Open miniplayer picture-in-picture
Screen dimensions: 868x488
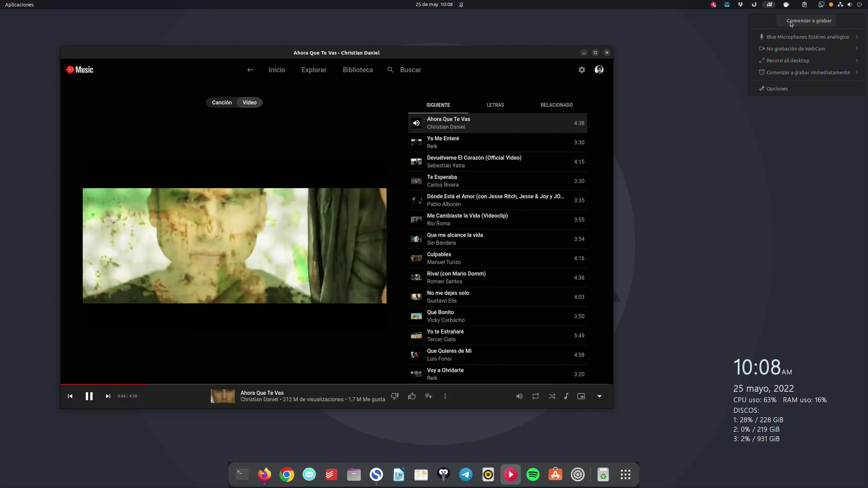tap(581, 396)
